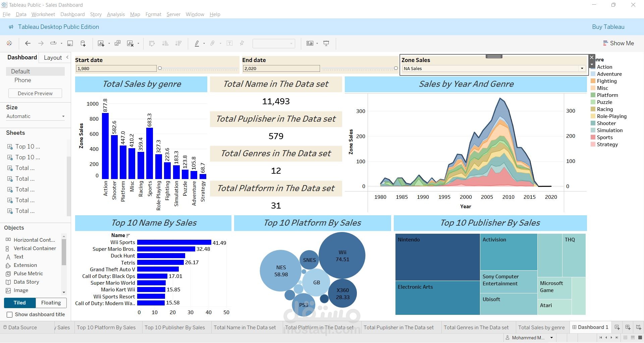Screen dimensions: 644x343
Task: Click the Undo back arrow
Action: (x=28, y=43)
